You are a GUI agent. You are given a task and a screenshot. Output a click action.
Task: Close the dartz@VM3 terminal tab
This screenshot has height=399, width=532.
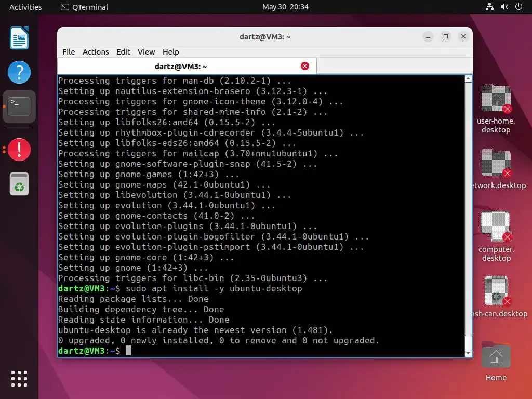pos(304,66)
